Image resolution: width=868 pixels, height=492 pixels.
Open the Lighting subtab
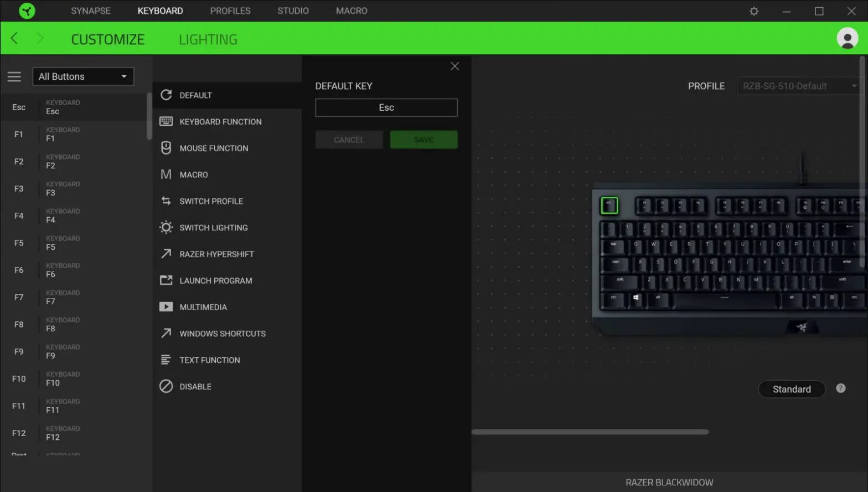tap(208, 39)
